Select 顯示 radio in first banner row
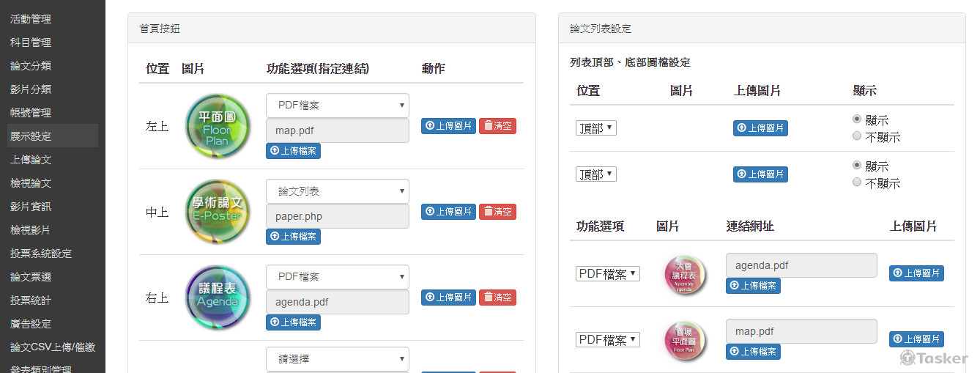 [857, 119]
